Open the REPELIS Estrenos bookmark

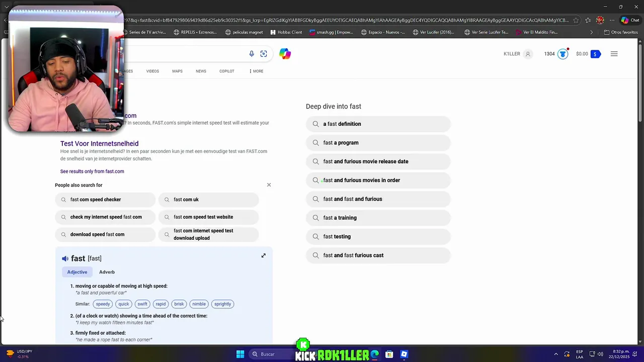pos(195,32)
